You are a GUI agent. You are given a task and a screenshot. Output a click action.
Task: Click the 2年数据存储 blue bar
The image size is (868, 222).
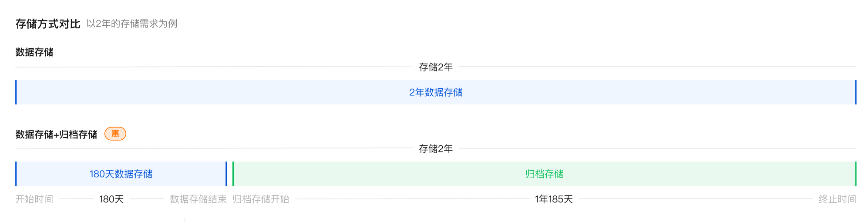435,92
